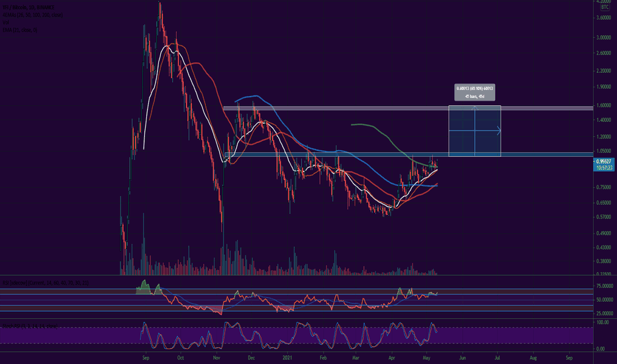Click the 1.20000 price axis label

(604, 137)
